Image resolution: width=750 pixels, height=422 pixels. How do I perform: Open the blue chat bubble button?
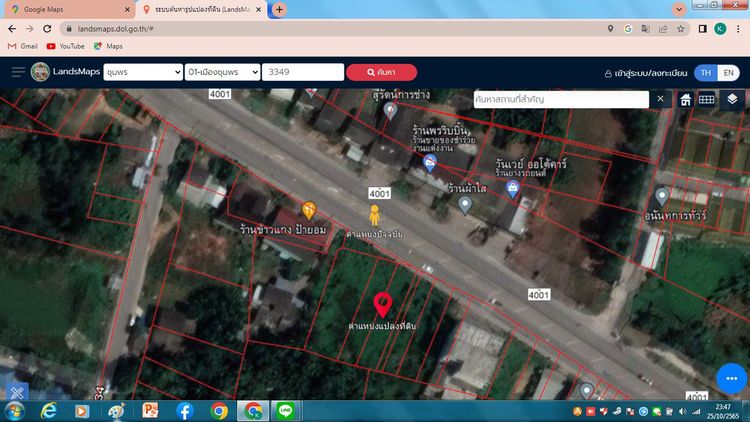point(732,378)
